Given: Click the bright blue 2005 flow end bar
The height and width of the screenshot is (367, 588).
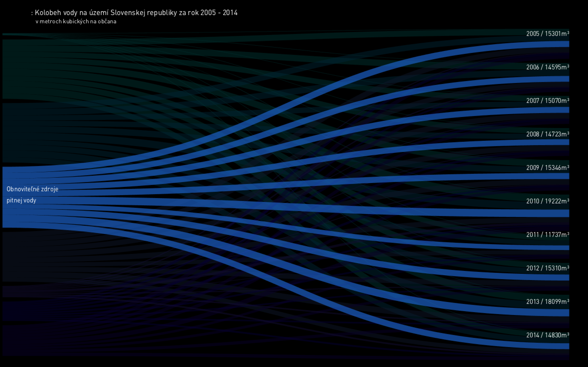Looking at the screenshot, I should 559,44.
